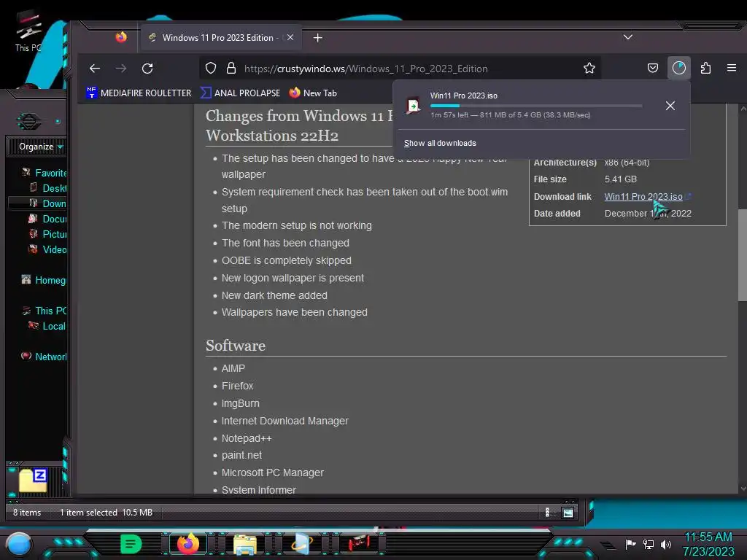
Task: Open the green notes app taskbar icon
Action: click(131, 544)
